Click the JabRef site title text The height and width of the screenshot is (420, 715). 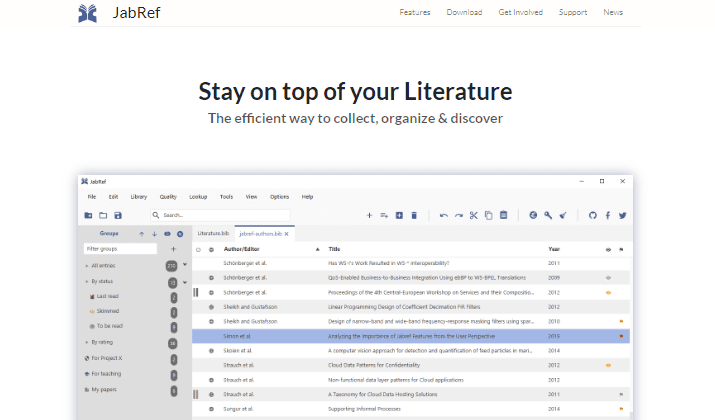click(136, 13)
